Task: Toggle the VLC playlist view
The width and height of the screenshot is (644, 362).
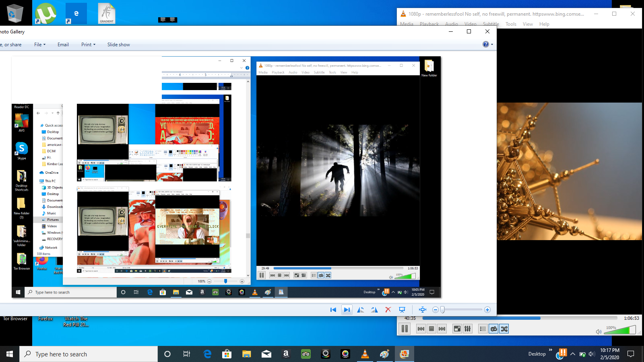Action: 483,329
